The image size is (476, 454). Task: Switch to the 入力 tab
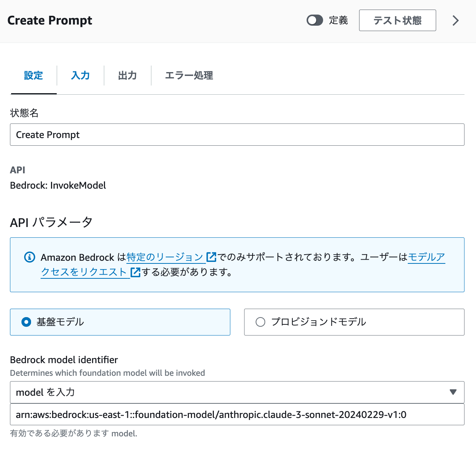(x=80, y=76)
